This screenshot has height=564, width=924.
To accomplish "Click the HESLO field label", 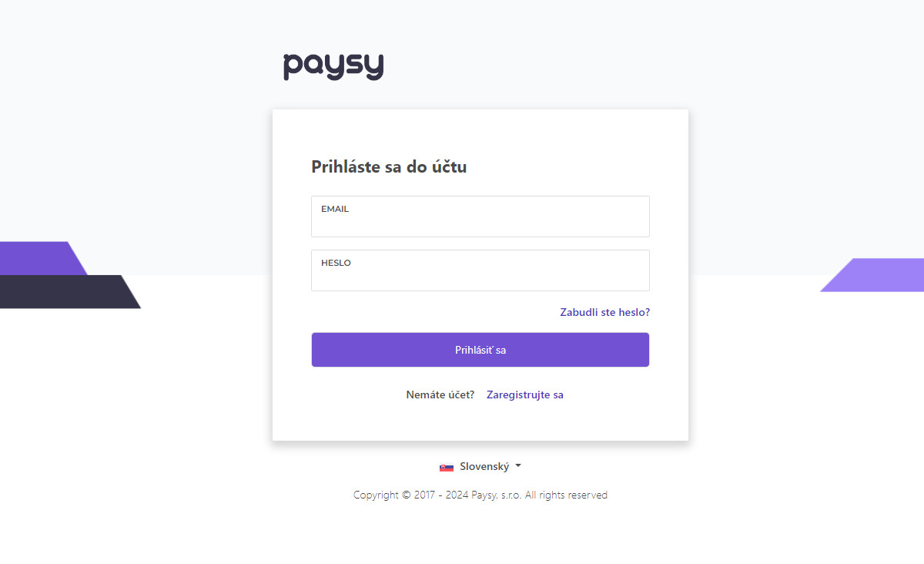I will click(336, 263).
